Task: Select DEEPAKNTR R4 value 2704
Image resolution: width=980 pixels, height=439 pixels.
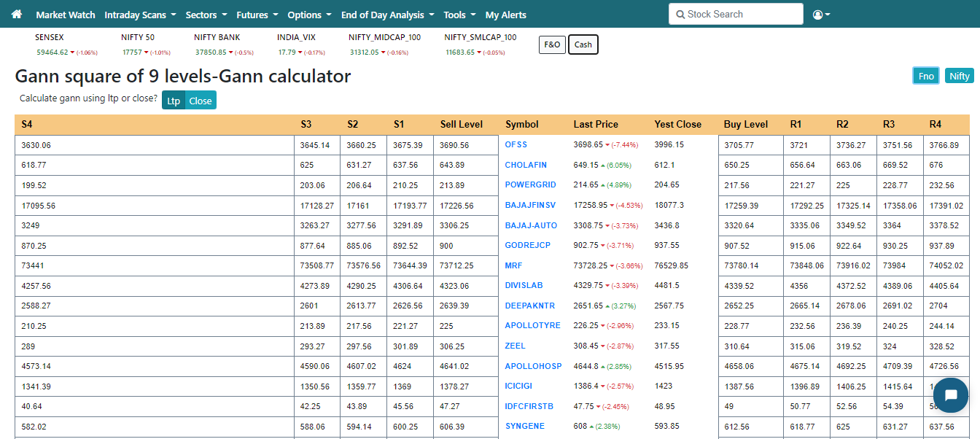Action: 939,306
